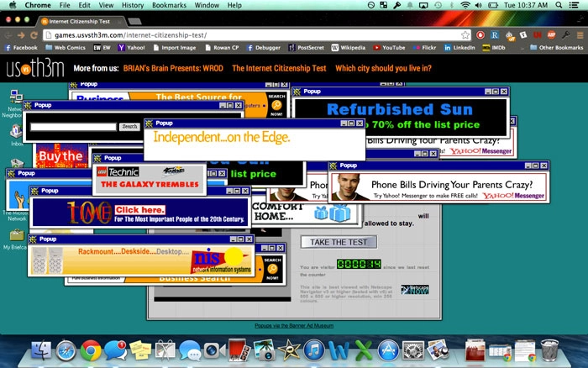Screen dimensions: 588x368
Task: Open the Trash in the dock
Action: (x=549, y=350)
